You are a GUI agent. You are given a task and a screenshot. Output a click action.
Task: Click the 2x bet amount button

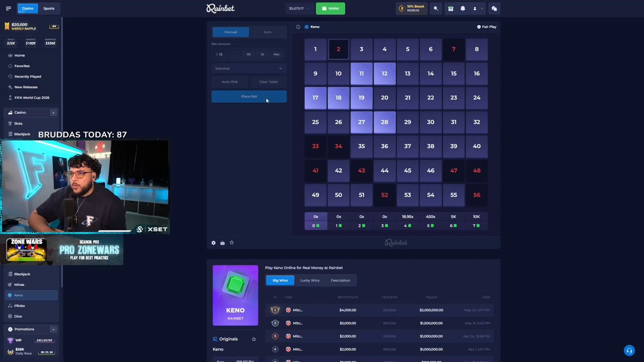click(x=262, y=54)
